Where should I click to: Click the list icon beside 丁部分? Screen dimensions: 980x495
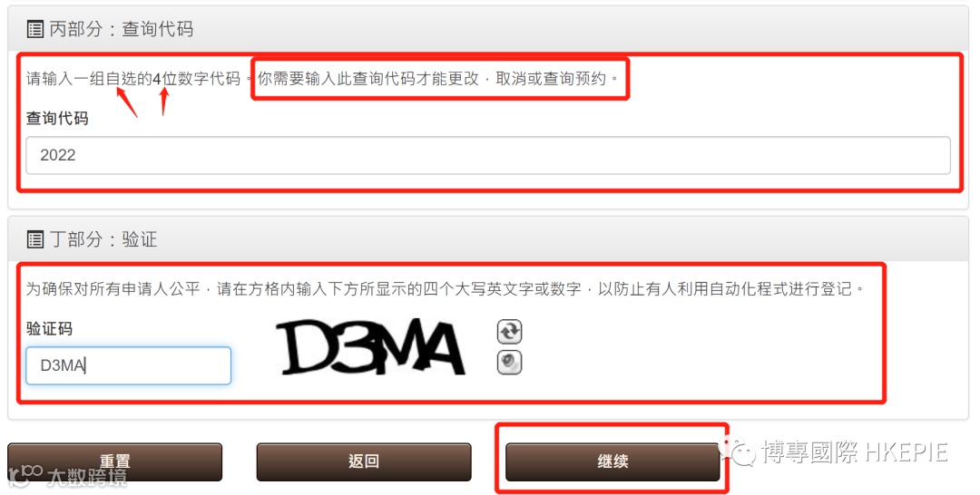click(35, 239)
